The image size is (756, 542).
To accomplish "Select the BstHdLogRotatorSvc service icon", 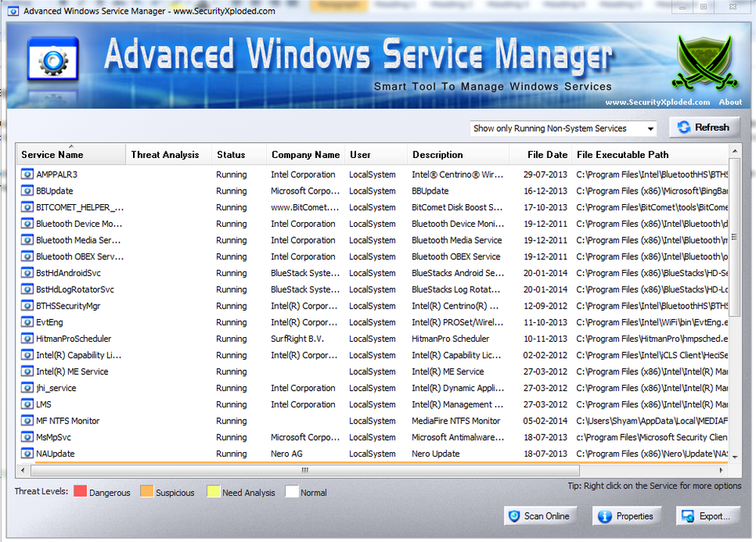I will pyautogui.click(x=27, y=289).
